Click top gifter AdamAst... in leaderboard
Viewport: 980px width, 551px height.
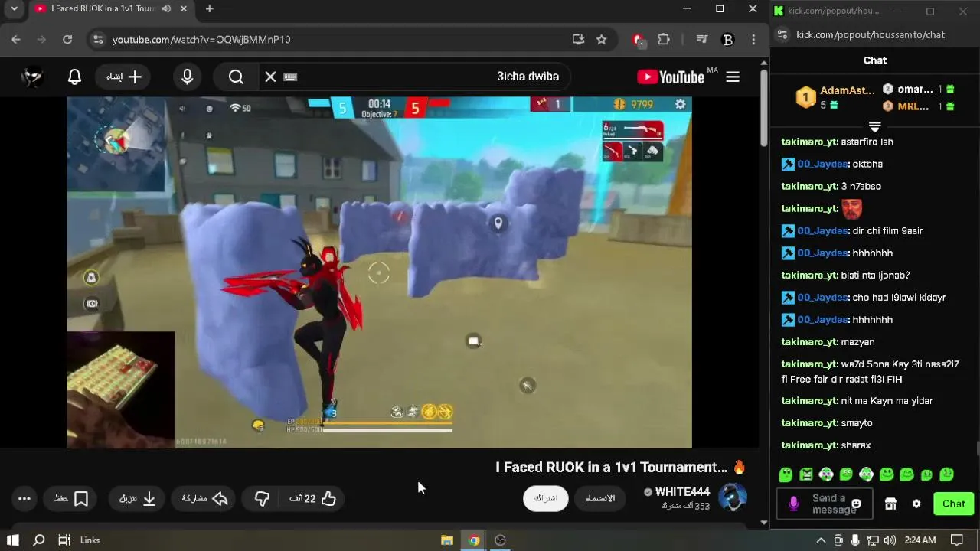click(x=847, y=90)
